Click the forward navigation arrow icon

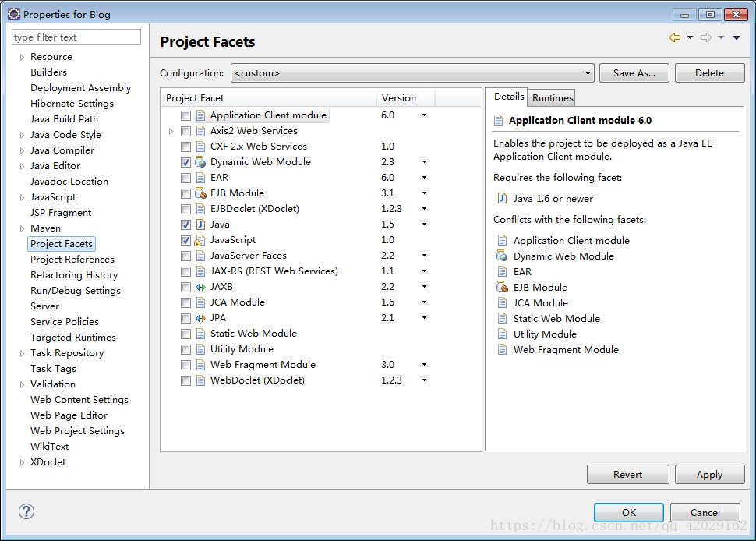[706, 37]
